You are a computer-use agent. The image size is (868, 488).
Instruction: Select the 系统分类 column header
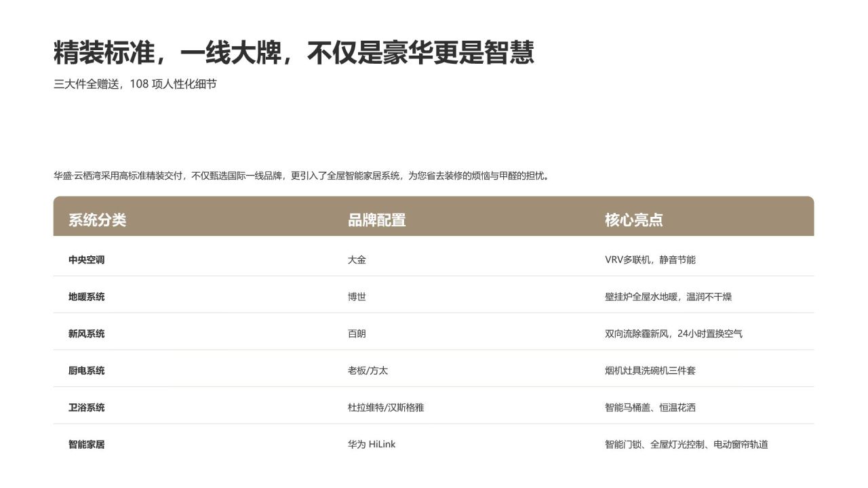click(x=97, y=220)
